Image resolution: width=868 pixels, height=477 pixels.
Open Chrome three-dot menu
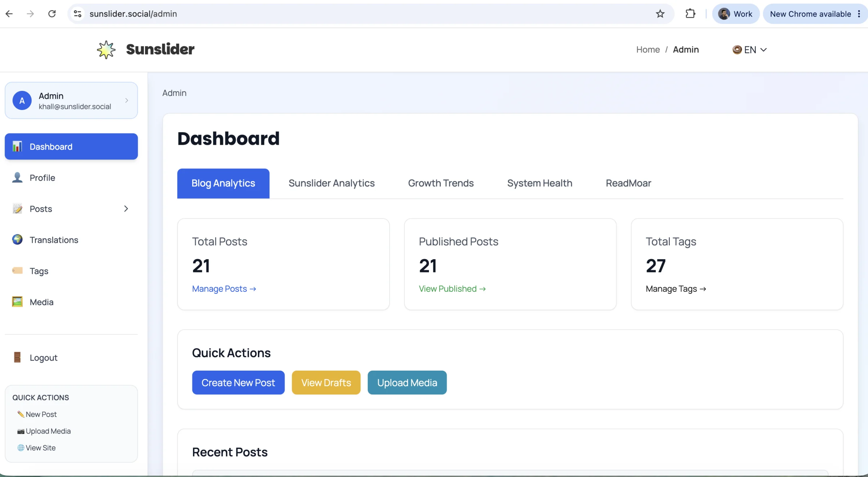859,14
